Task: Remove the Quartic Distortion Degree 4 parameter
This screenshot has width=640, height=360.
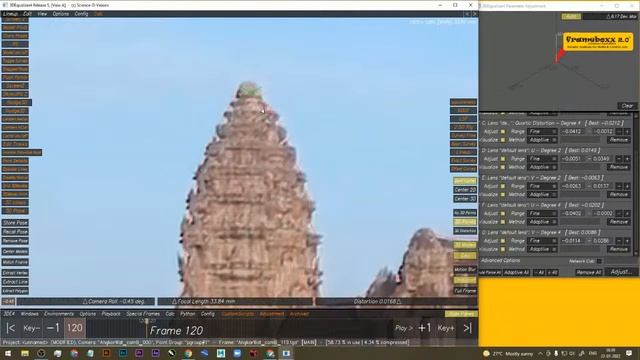Action: click(x=618, y=140)
